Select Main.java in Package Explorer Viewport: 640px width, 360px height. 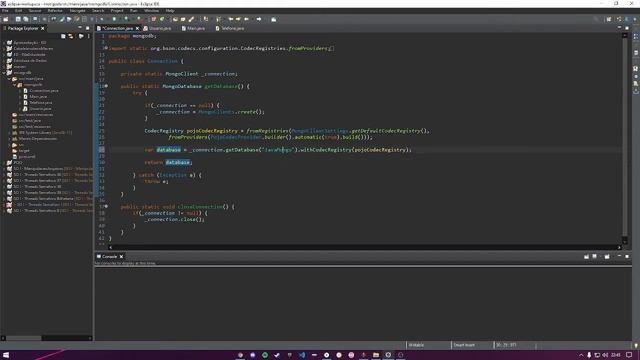click(x=38, y=97)
